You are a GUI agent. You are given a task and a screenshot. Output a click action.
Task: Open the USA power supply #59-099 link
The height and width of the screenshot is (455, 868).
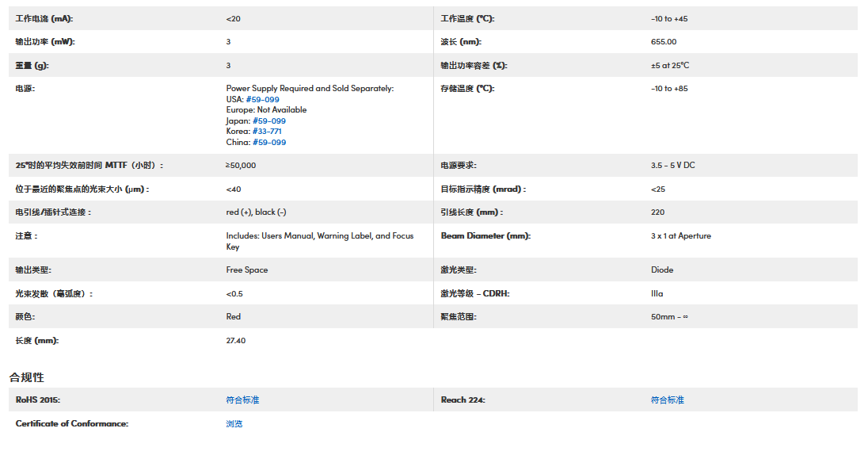(262, 99)
